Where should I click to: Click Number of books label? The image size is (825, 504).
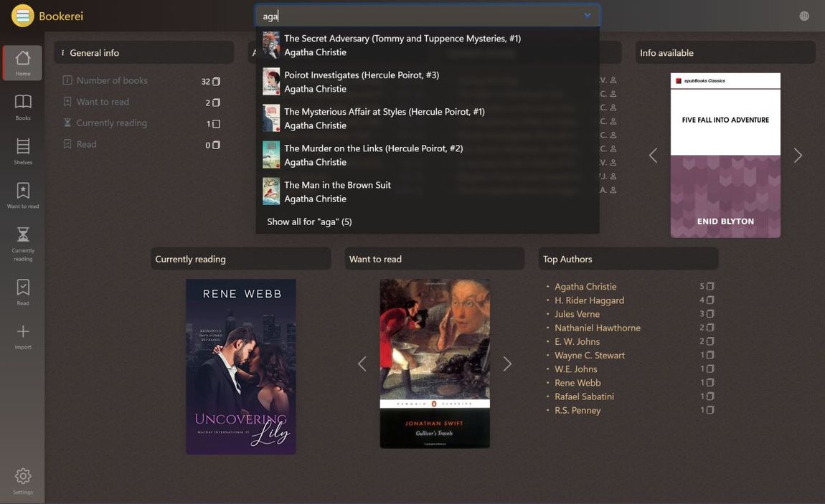[112, 80]
